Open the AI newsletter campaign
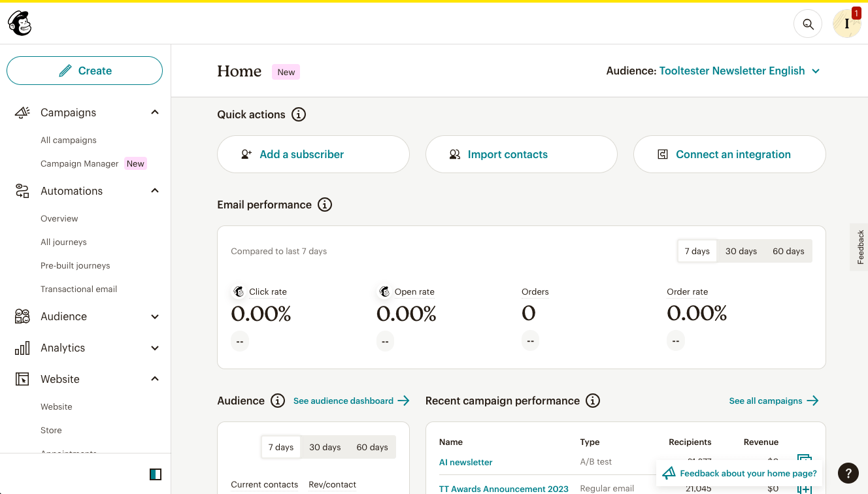This screenshot has height=494, width=868. pos(465,462)
